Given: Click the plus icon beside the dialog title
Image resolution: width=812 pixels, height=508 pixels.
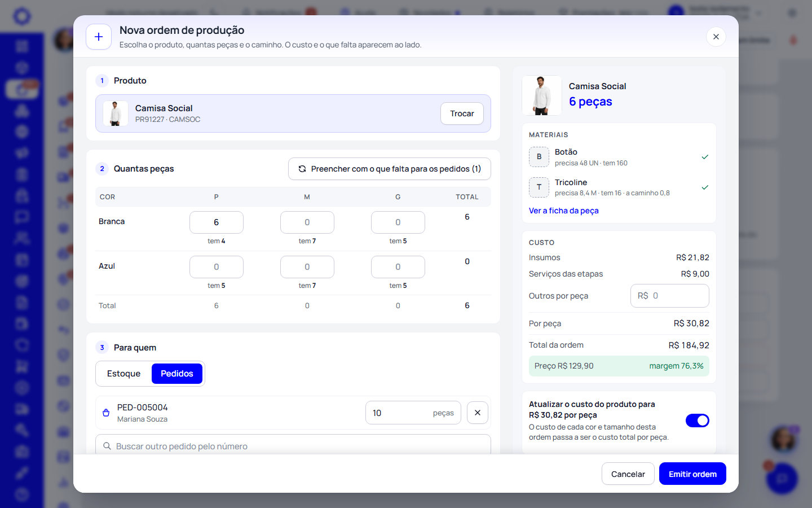Looking at the screenshot, I should pos(99,37).
